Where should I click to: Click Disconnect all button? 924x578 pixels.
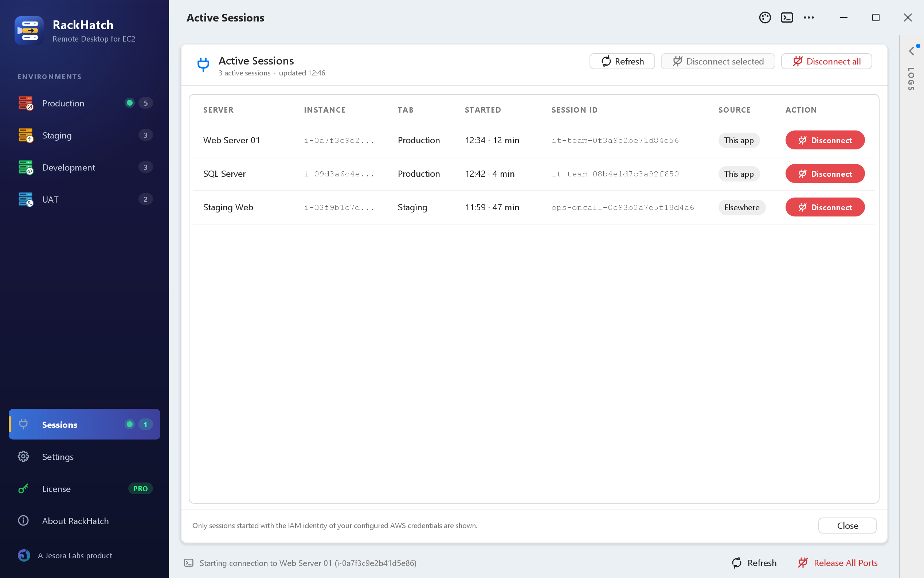click(x=826, y=61)
